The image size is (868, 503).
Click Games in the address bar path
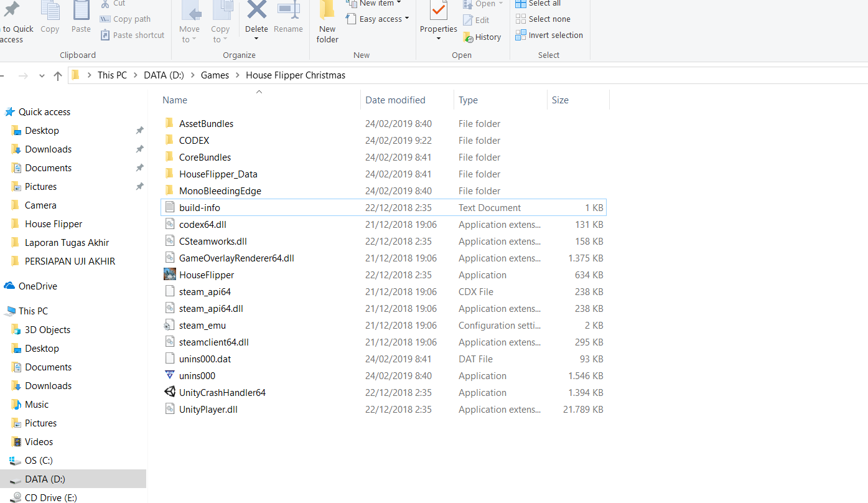coord(215,75)
